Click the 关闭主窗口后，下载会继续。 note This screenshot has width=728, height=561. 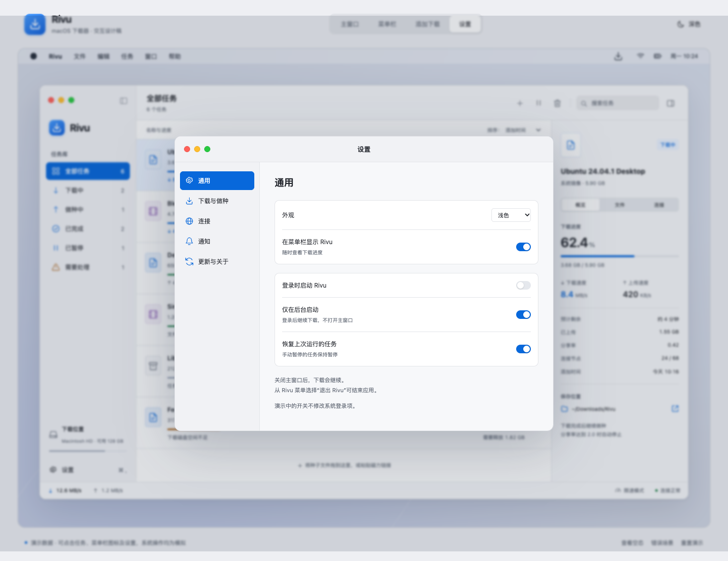point(310,380)
